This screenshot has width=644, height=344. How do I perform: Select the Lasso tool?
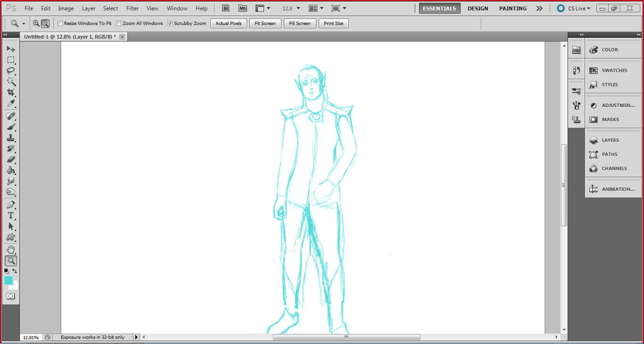[x=10, y=71]
